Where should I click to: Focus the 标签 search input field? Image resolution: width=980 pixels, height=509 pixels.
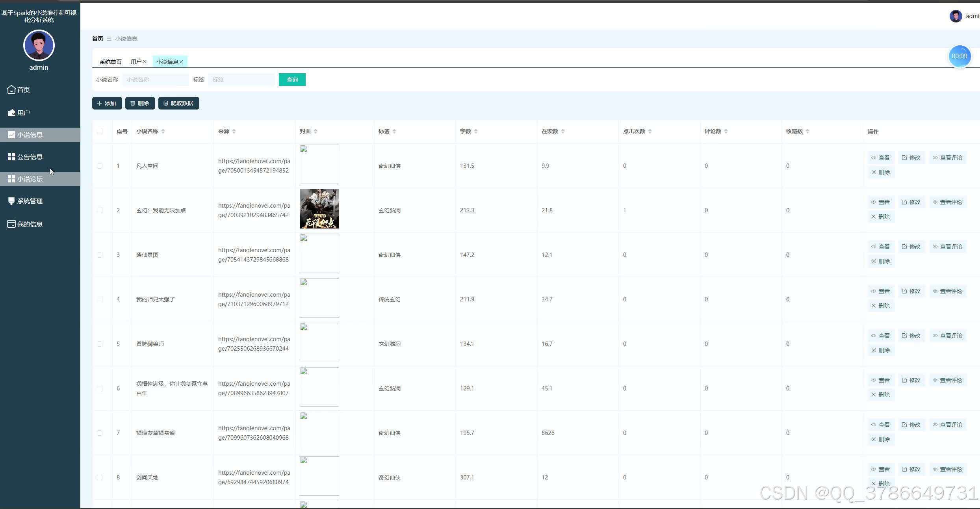click(x=241, y=80)
